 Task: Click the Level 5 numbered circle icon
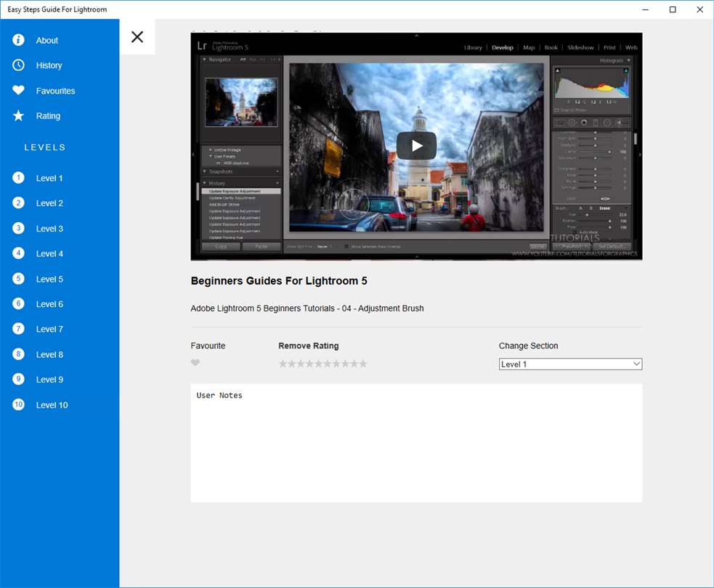19,279
